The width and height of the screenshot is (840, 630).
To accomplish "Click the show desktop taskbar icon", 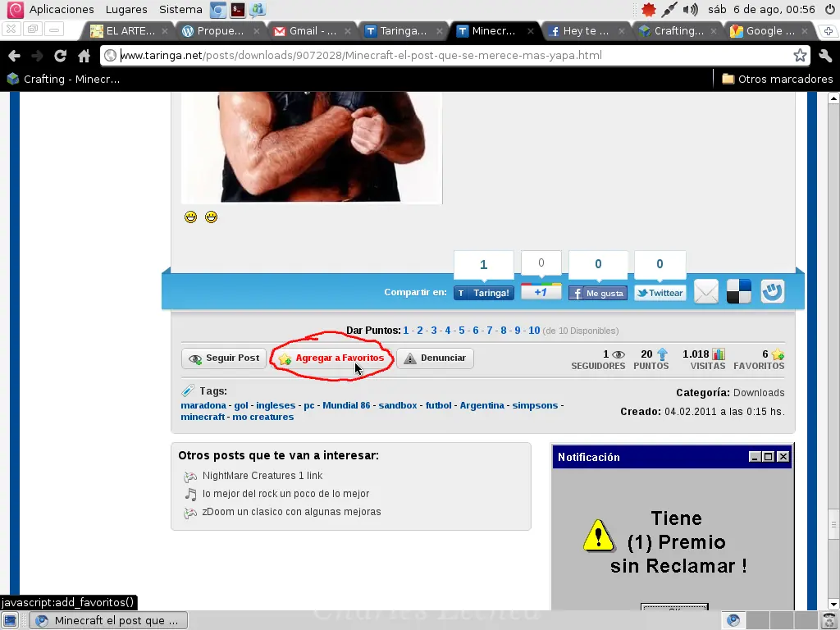I will [10, 620].
